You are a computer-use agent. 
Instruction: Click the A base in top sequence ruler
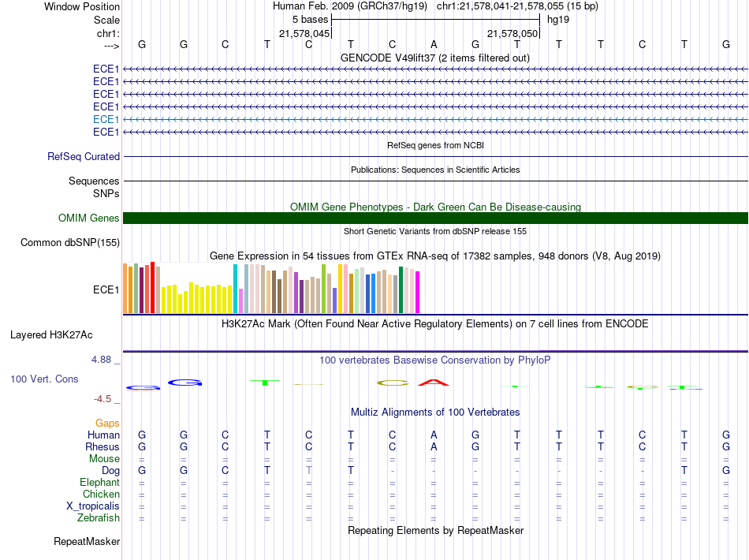point(434,44)
